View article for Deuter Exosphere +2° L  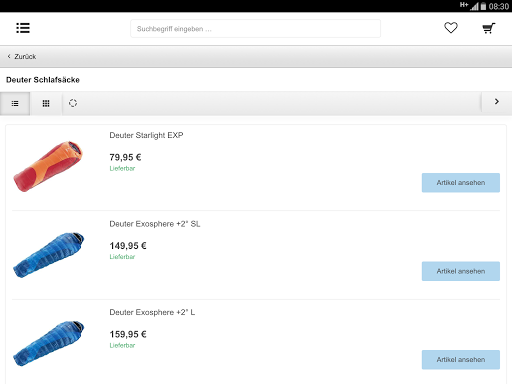tap(461, 360)
